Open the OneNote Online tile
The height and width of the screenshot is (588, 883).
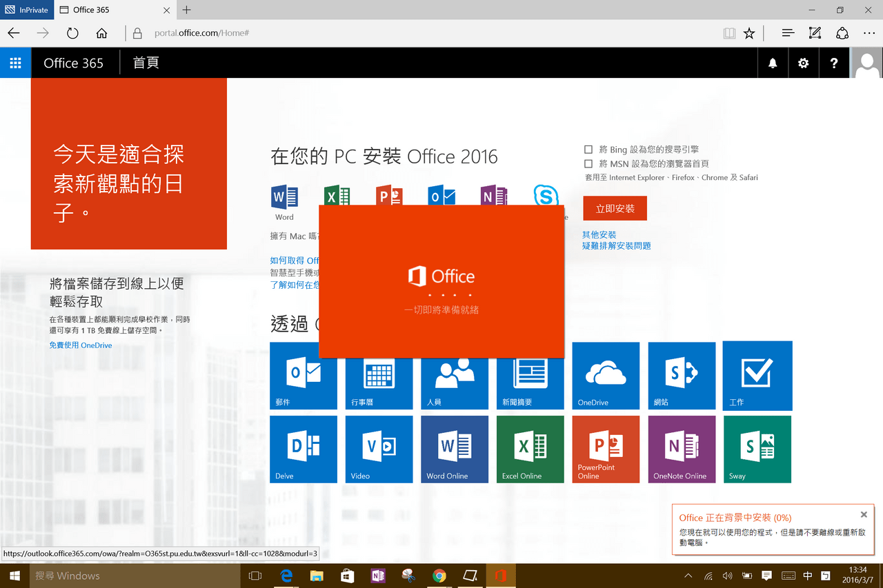[682, 449]
